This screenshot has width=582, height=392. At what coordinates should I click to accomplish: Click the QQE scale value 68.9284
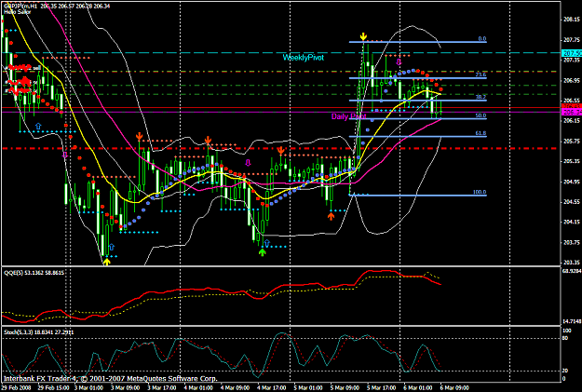point(572,271)
